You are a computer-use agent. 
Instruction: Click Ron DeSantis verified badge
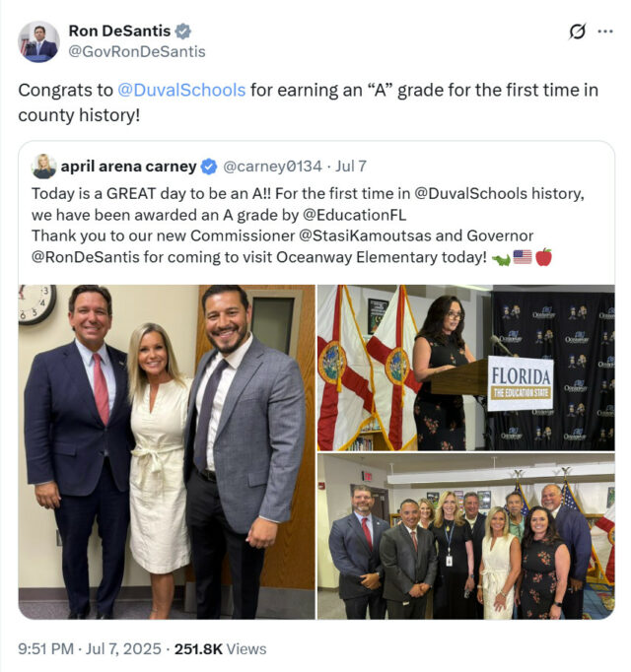click(183, 32)
